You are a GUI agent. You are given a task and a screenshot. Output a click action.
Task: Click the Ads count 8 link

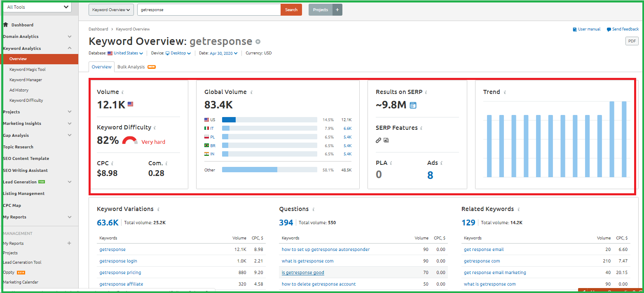430,175
